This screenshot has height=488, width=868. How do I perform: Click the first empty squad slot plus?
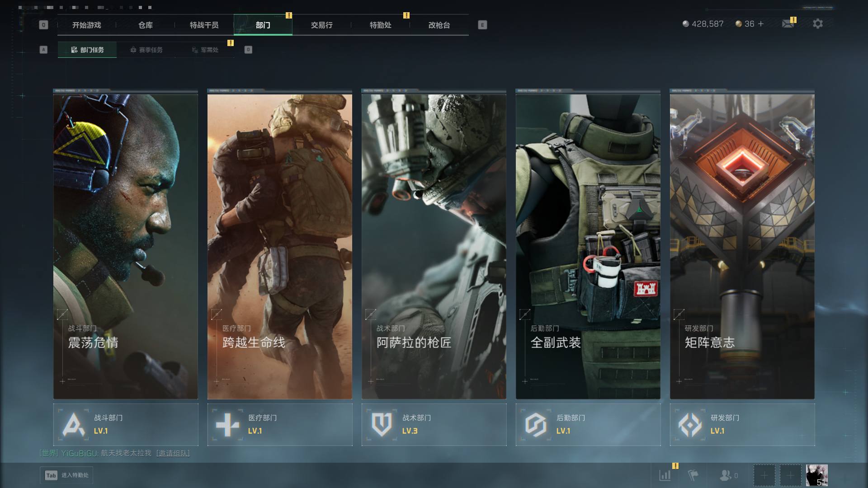pos(764,475)
